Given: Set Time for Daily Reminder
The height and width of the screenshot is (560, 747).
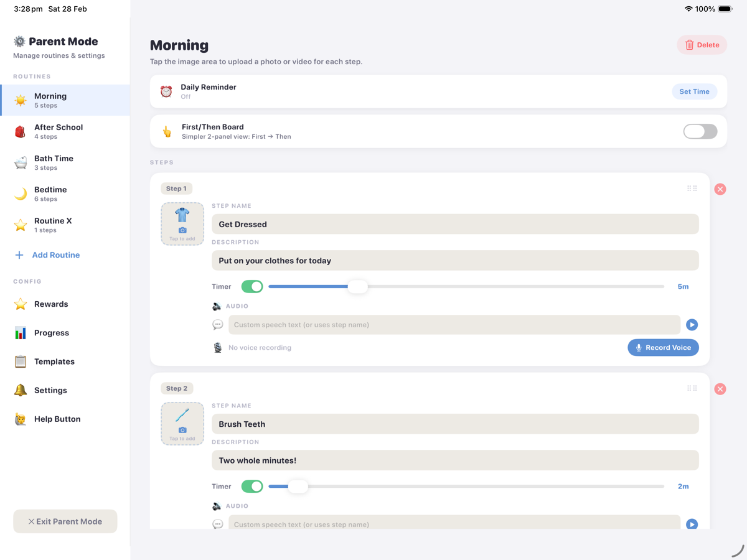Looking at the screenshot, I should click(694, 91).
